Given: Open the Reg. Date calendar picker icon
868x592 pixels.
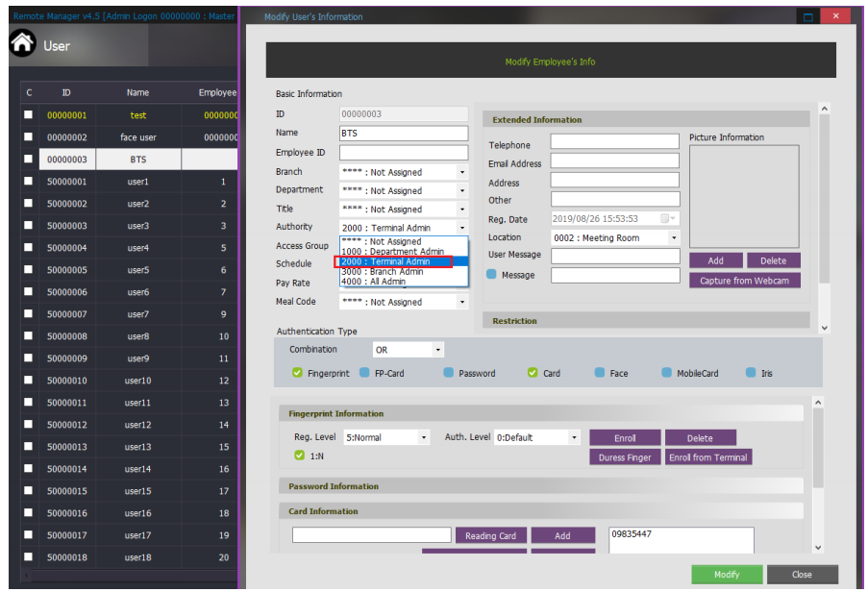Looking at the screenshot, I should pos(665,219).
